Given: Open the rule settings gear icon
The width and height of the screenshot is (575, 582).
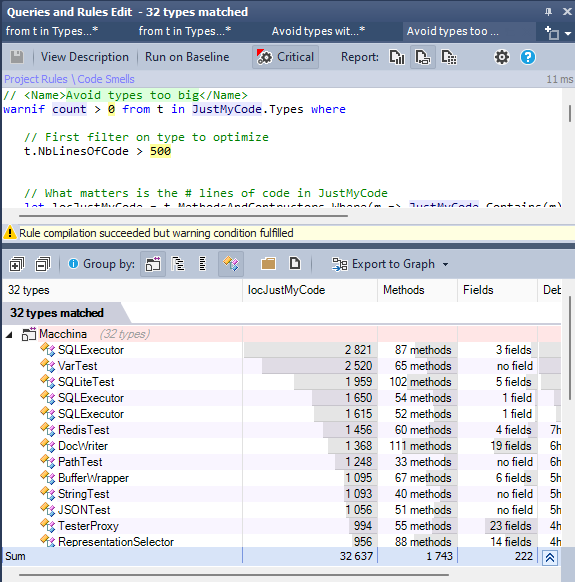Looking at the screenshot, I should (x=502, y=57).
